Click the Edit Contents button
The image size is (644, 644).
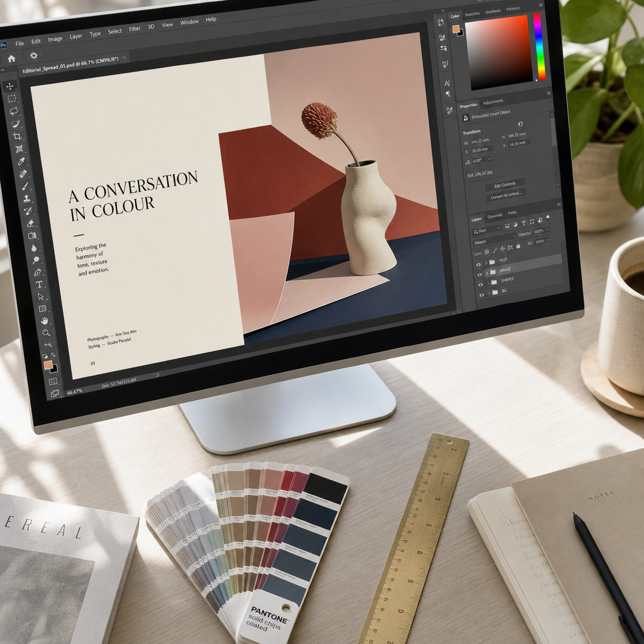point(505,185)
